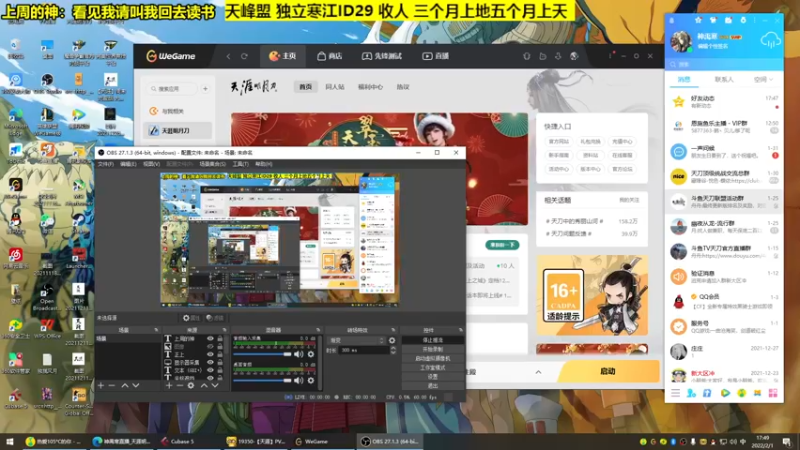Pop out the OBS 转场特效 dock panel
The width and height of the screenshot is (800, 450).
[x=393, y=330]
